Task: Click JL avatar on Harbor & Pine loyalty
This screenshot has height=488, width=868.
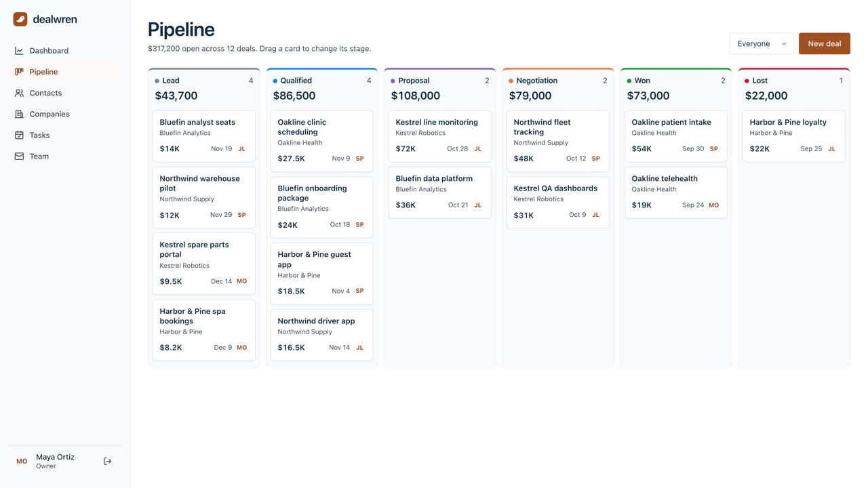Action: point(831,148)
